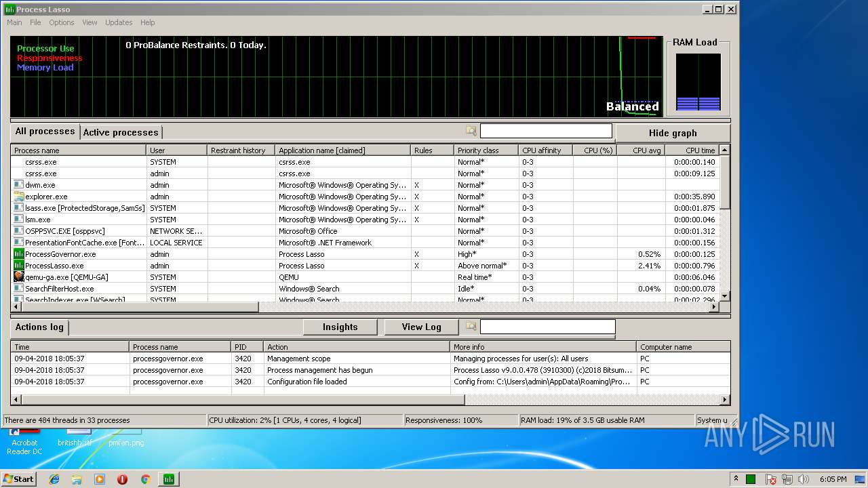Click the actions log search input field
Image resolution: width=868 pixels, height=488 pixels.
coord(547,327)
